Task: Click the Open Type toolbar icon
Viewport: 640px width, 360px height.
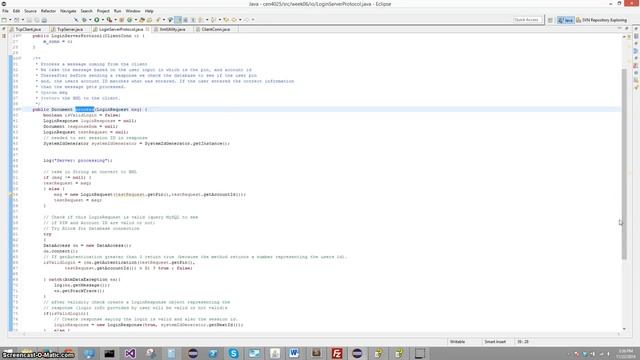Action: tap(142, 20)
